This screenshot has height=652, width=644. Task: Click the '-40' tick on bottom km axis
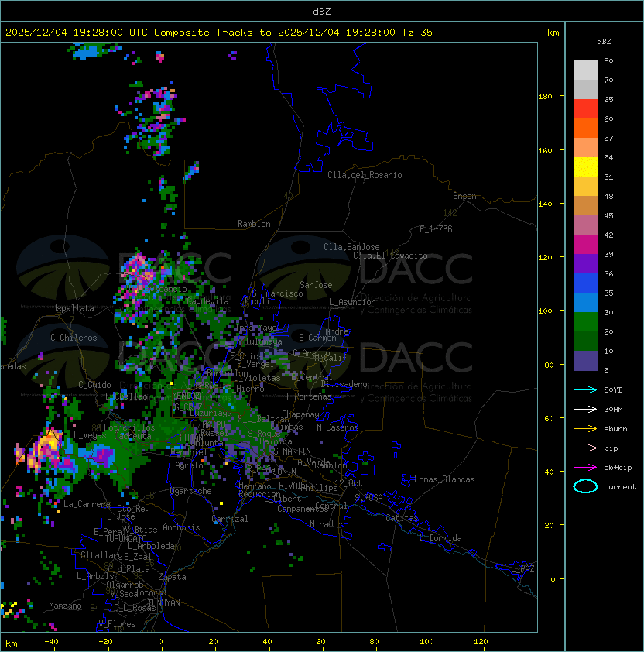pyautogui.click(x=51, y=642)
